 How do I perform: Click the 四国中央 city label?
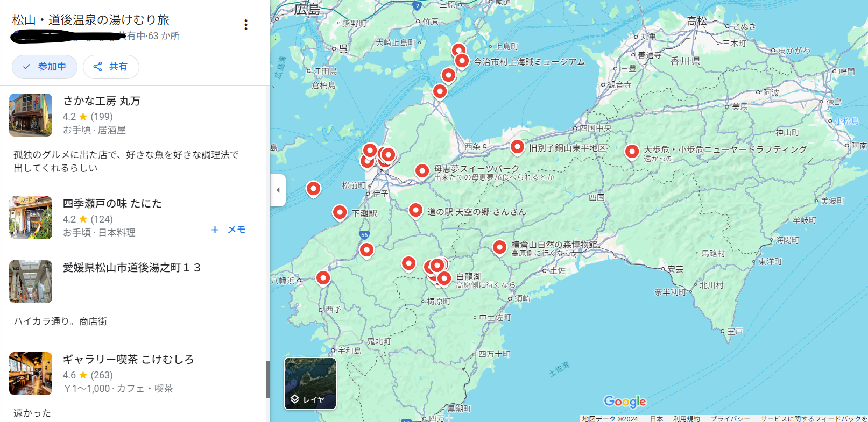click(x=595, y=128)
